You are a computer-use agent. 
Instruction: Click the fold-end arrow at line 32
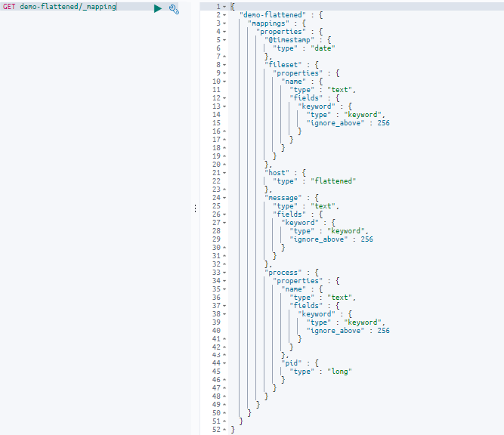pos(224,264)
